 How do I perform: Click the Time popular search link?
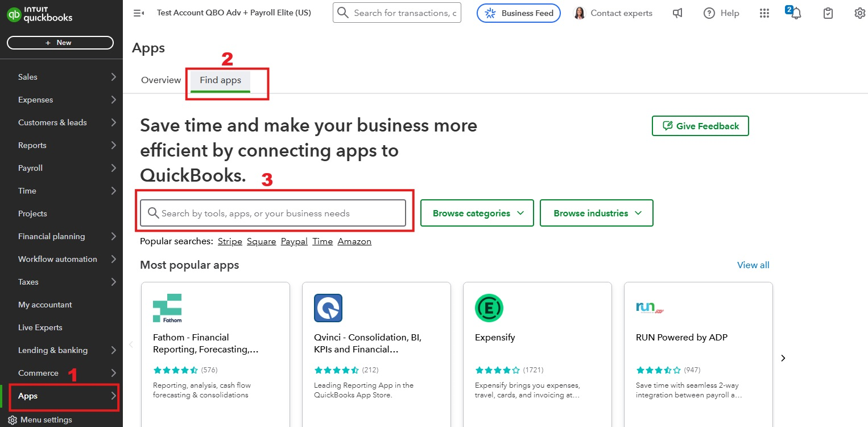323,241
